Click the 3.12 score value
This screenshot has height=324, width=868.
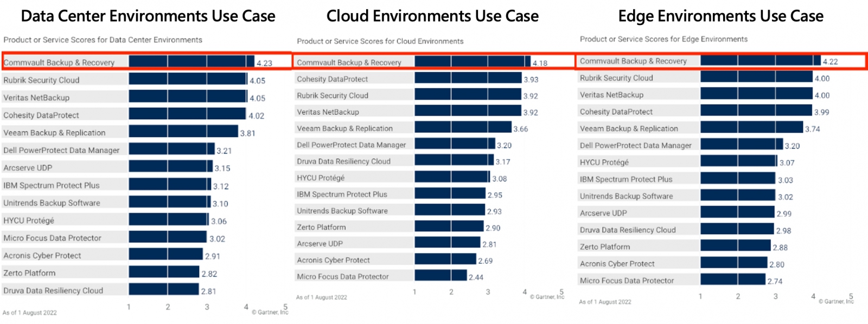tap(221, 186)
